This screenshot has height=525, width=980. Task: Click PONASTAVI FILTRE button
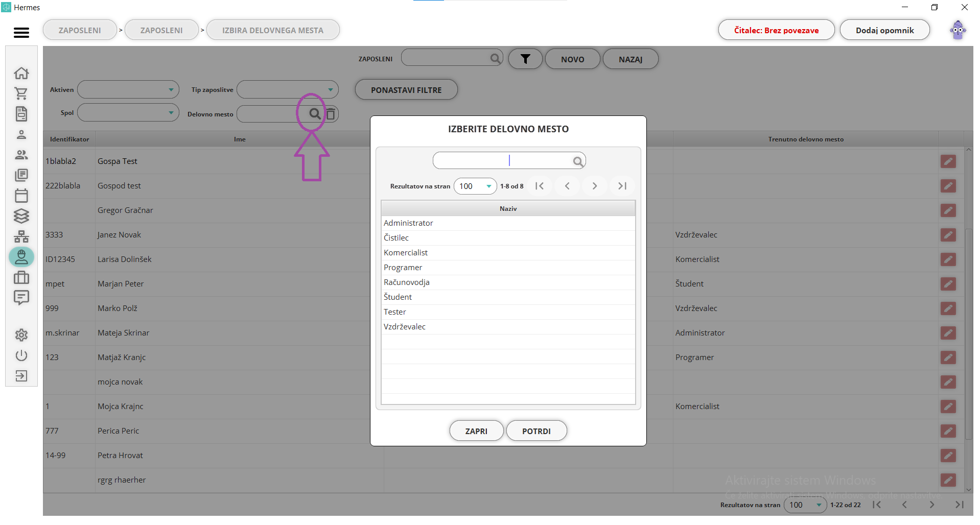406,90
